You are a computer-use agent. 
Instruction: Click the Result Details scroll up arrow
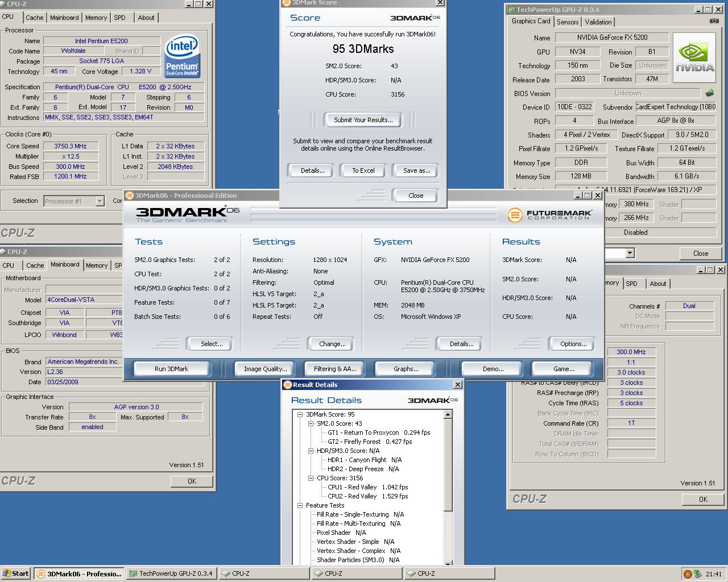(x=448, y=414)
